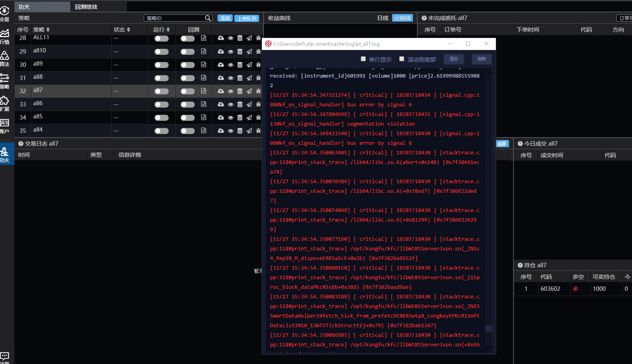Toggle the eye visibility icon for all7

point(231,91)
